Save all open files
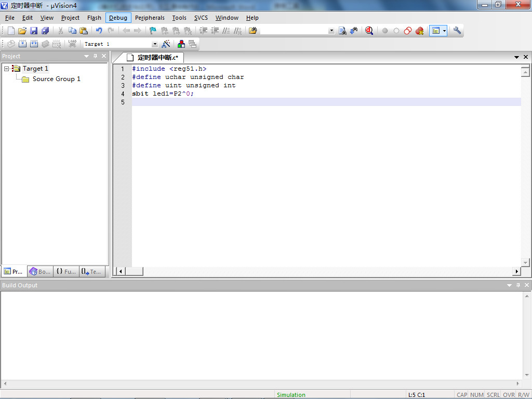 (x=45, y=31)
